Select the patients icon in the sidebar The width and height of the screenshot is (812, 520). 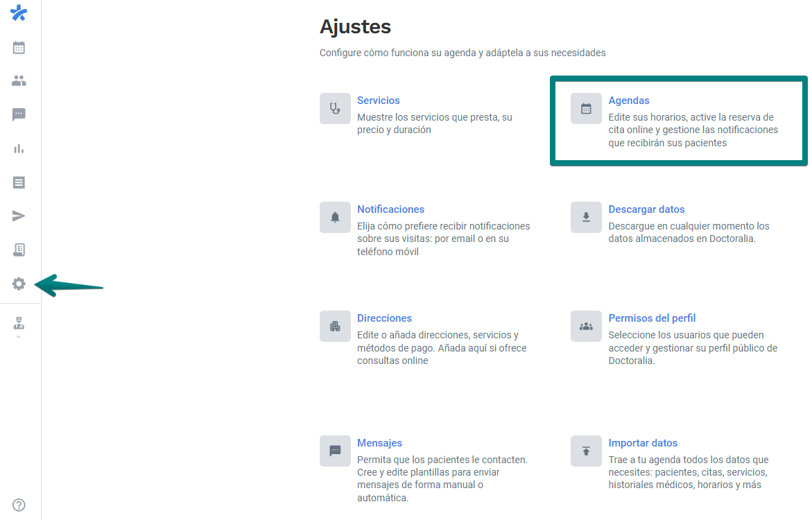19,80
